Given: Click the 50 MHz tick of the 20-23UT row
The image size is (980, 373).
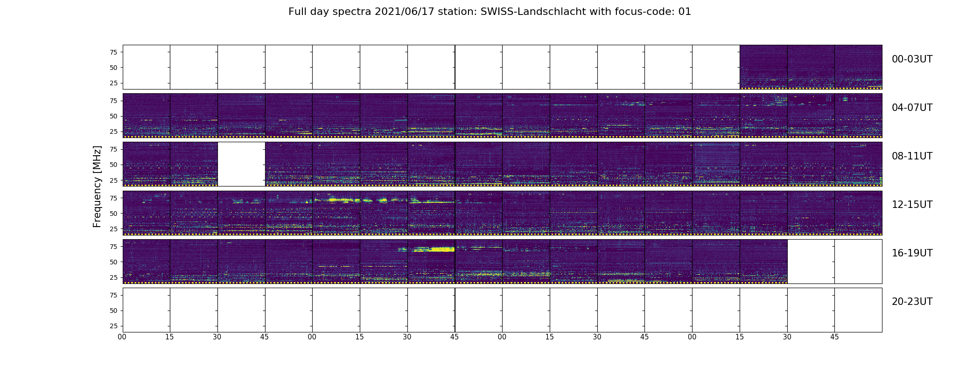Looking at the screenshot, I should pos(113,311).
